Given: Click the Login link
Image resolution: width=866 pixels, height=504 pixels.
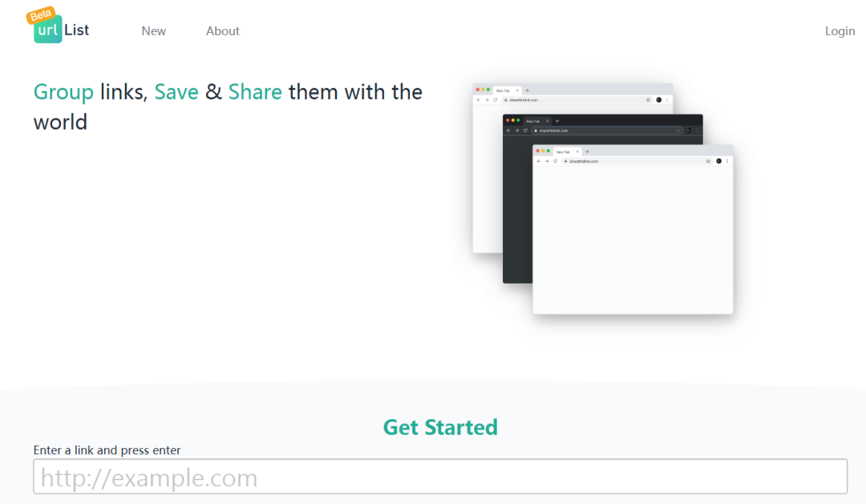Looking at the screenshot, I should pyautogui.click(x=840, y=31).
